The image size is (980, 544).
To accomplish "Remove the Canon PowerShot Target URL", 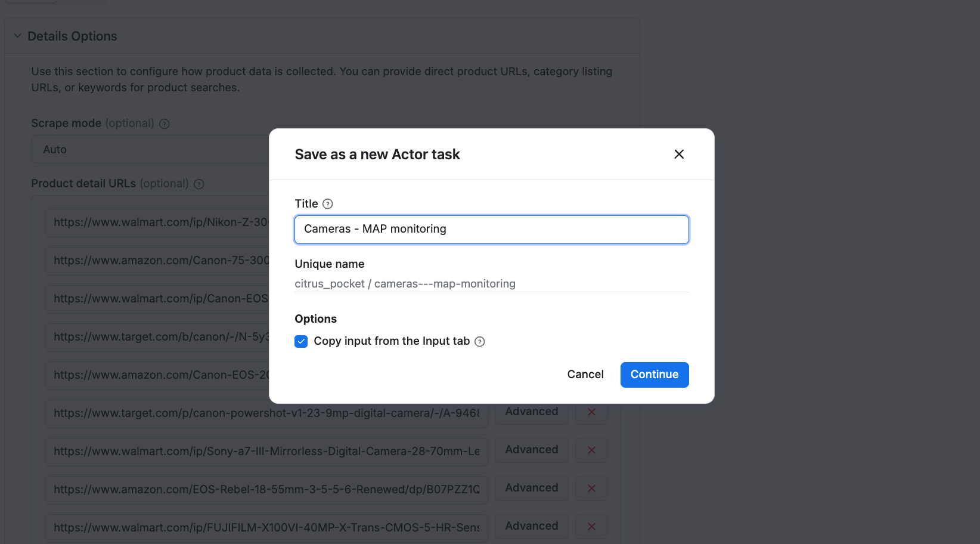I will click(x=591, y=412).
